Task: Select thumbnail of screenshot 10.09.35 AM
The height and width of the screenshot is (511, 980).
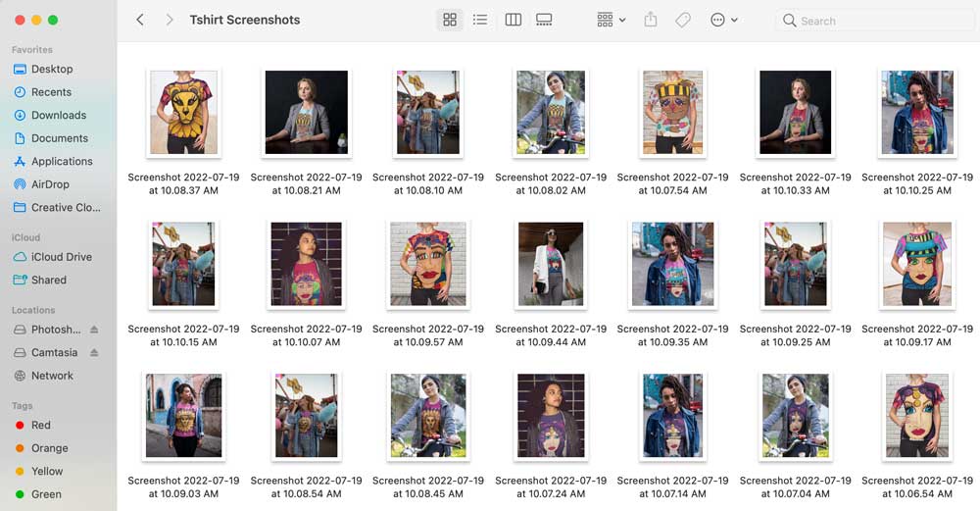Action: [x=672, y=264]
